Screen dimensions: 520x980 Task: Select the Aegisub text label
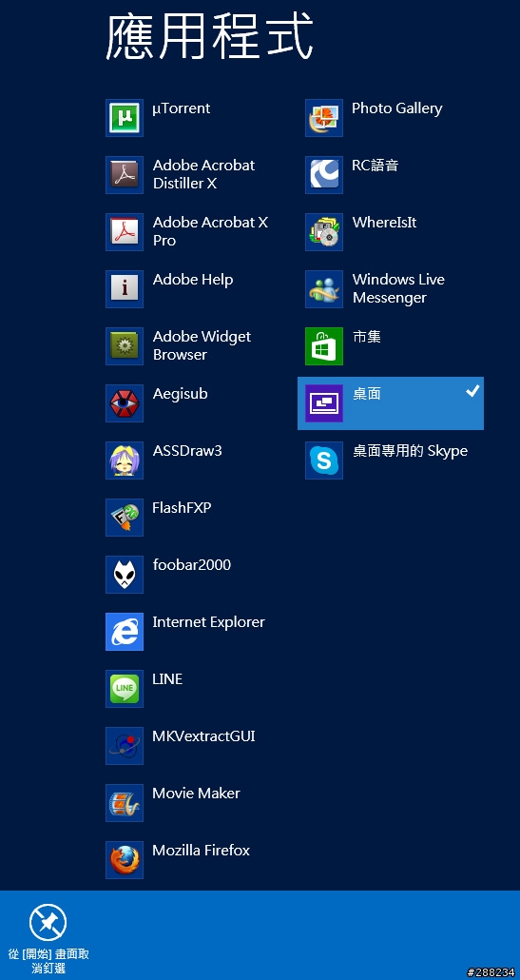point(180,394)
